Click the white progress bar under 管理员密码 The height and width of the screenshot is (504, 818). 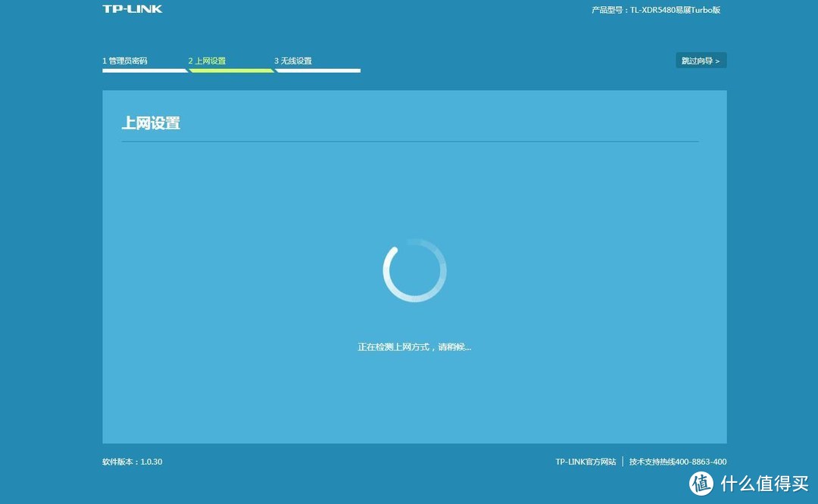(x=144, y=71)
